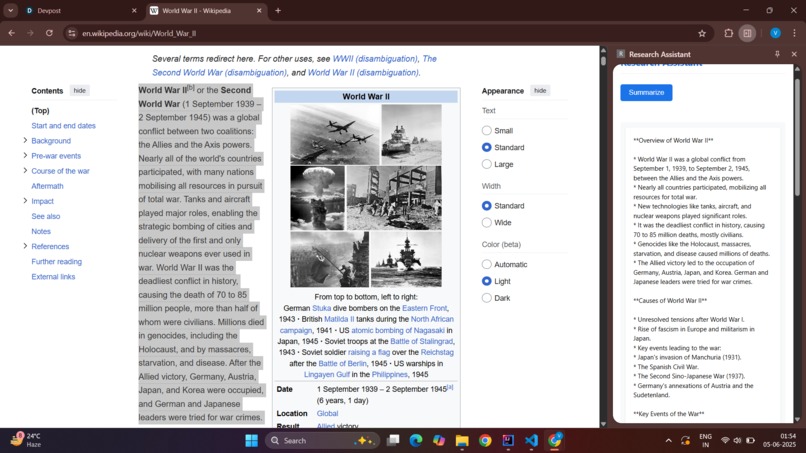Screen dimensions: 806x453
Task: Open Task View from taskbar
Action: [393, 440]
